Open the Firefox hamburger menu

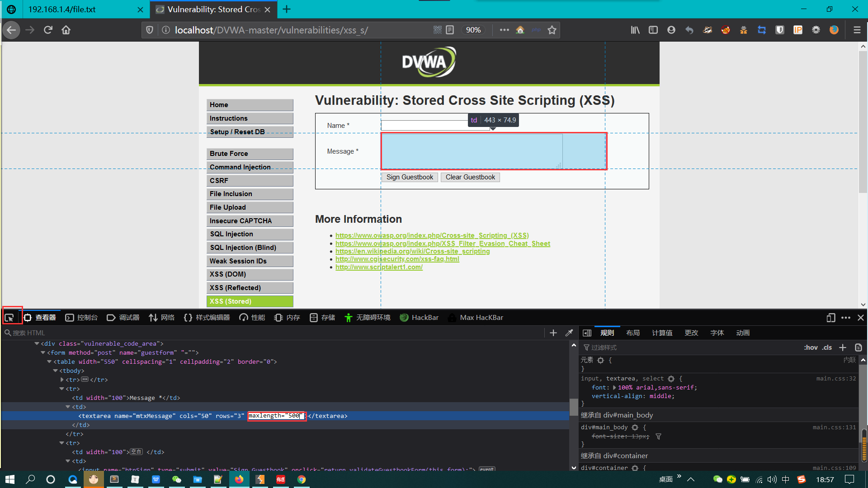[x=857, y=30]
